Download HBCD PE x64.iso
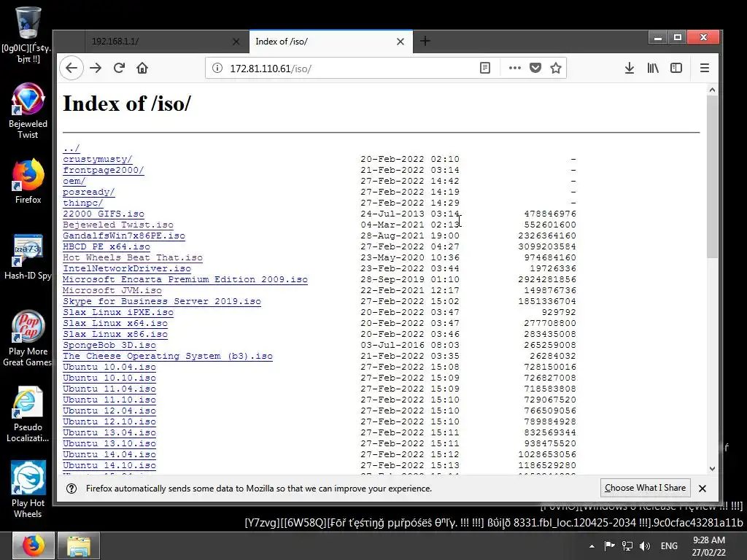 [107, 246]
